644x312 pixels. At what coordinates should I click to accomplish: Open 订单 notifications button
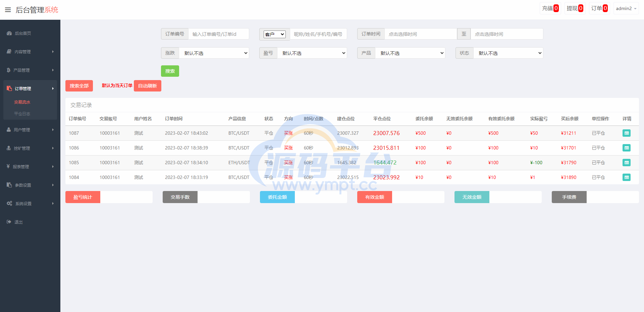(599, 8)
